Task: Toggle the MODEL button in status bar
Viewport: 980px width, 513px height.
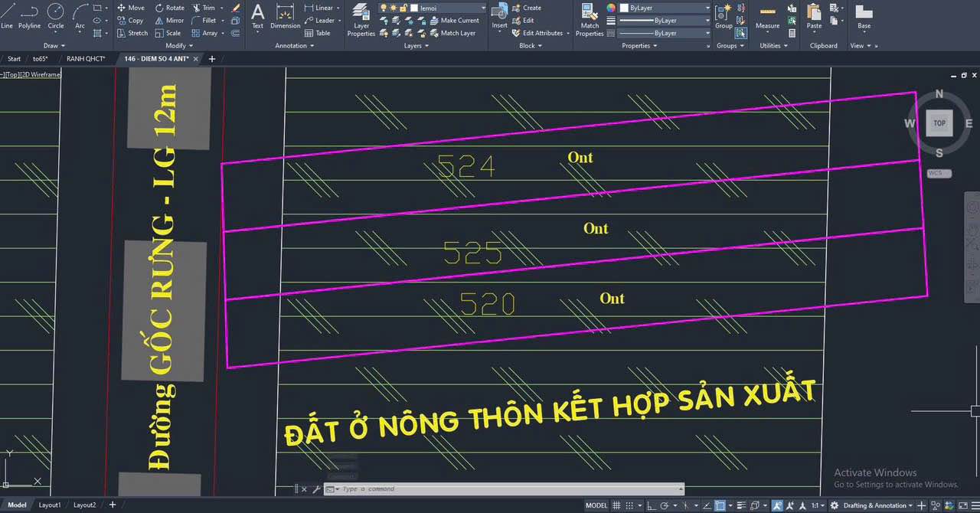Action: [x=596, y=505]
